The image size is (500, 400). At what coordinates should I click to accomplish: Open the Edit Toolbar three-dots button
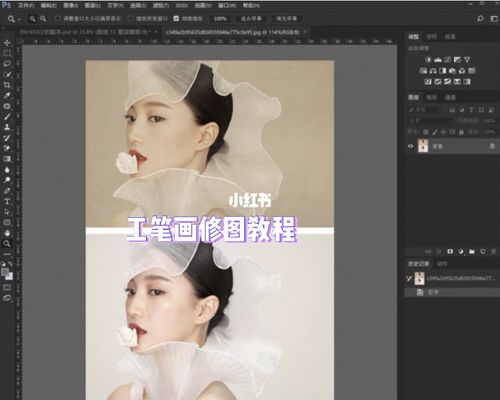[x=7, y=254]
